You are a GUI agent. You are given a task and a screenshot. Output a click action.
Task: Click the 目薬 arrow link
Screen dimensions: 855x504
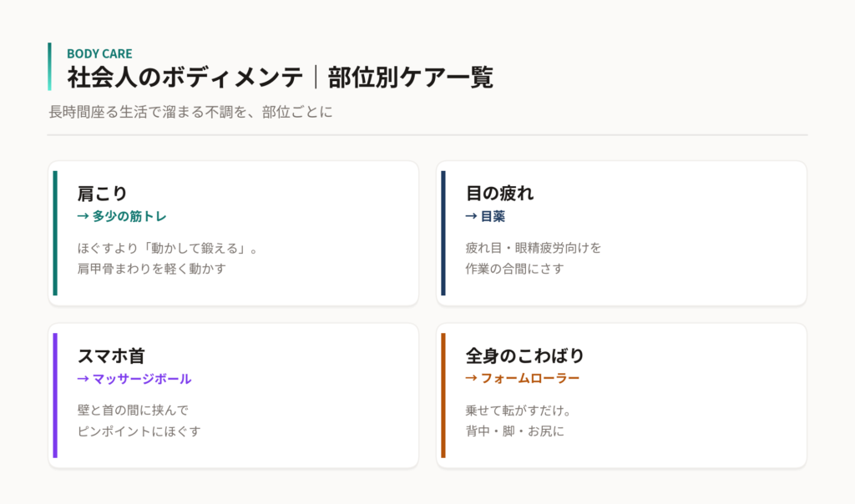click(x=485, y=216)
